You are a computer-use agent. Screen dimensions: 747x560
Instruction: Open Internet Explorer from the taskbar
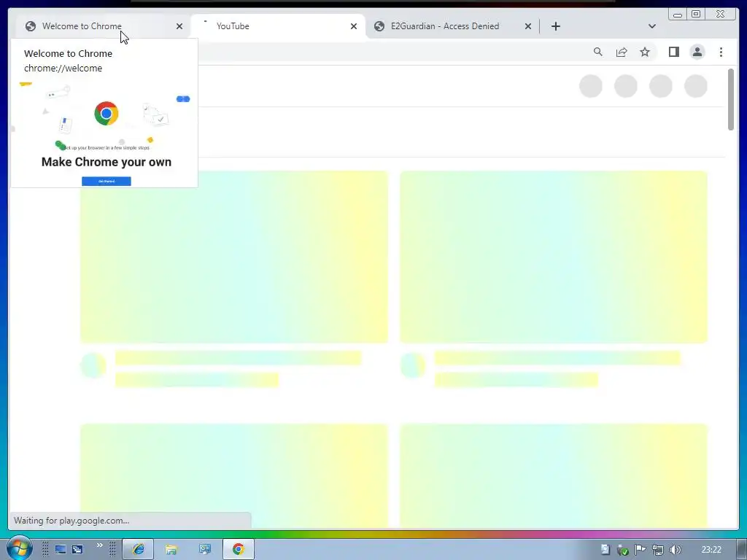138,550
